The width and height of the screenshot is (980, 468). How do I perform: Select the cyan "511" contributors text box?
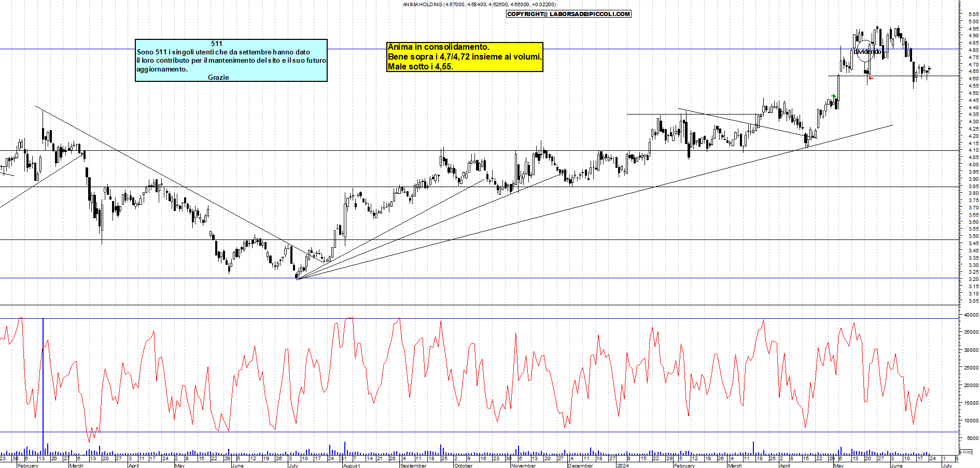(231, 61)
